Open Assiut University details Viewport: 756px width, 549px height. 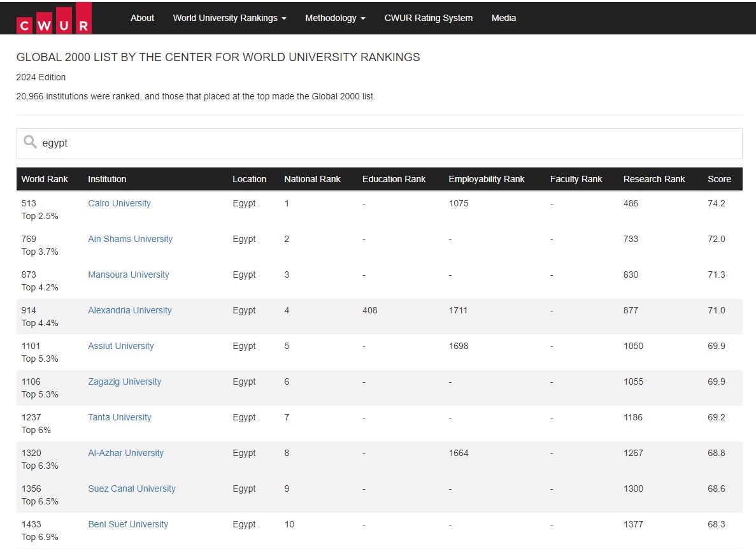[x=120, y=346]
